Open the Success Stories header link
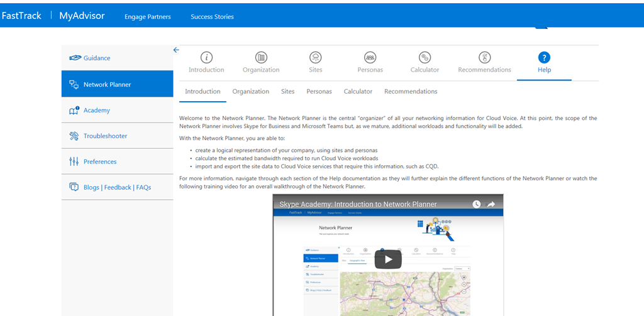Viewport: 644px width, 316px height. (x=212, y=17)
